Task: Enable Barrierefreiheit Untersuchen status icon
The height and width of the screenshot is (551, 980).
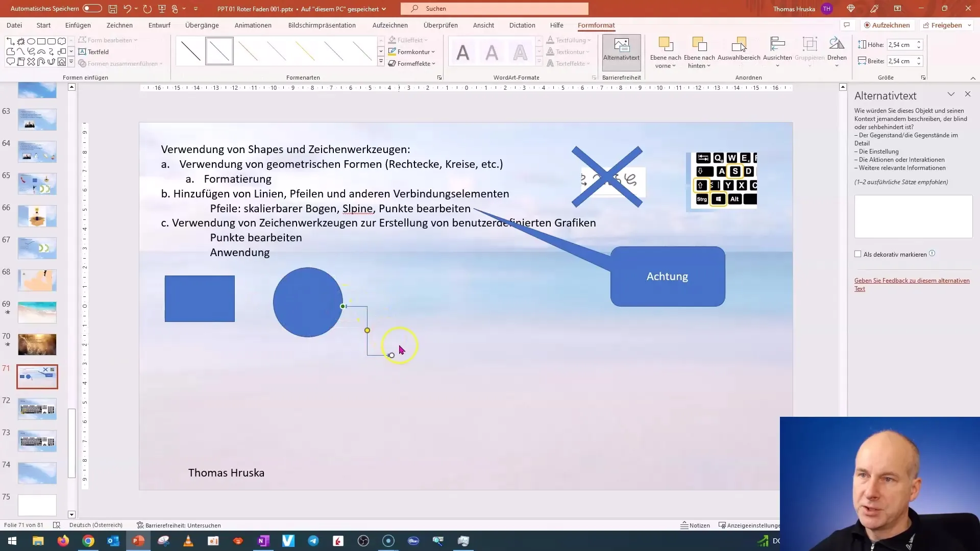Action: point(137,525)
